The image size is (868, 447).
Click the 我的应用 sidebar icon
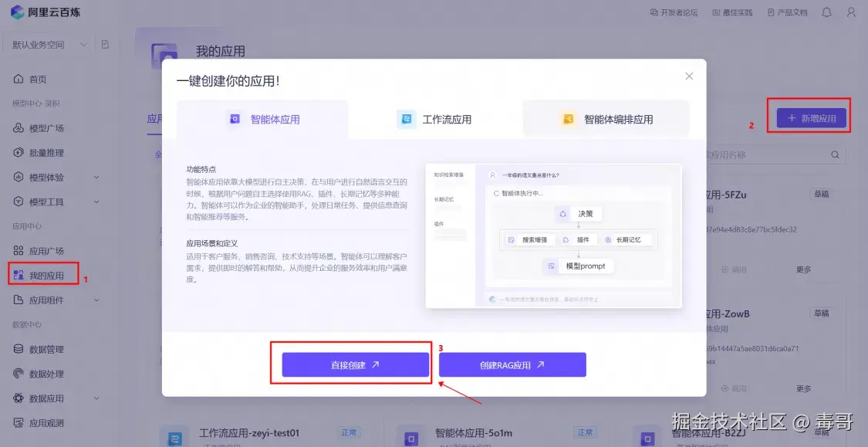[x=19, y=276]
